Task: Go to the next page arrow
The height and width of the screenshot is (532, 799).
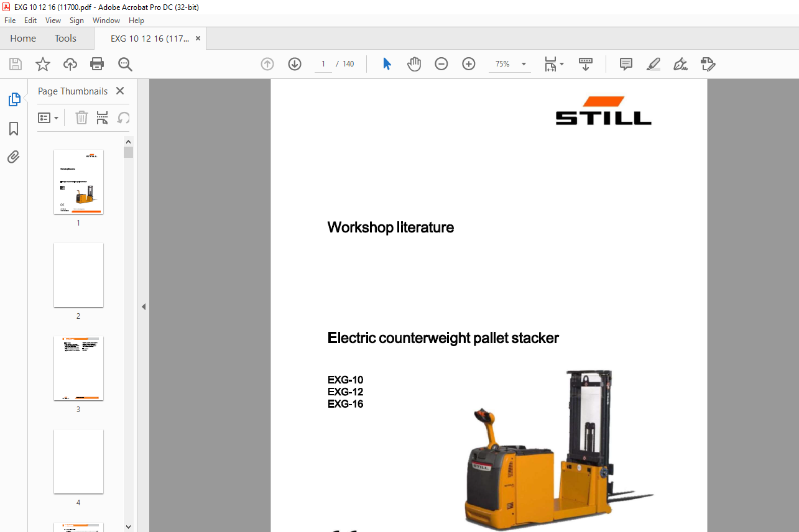Action: click(295, 64)
